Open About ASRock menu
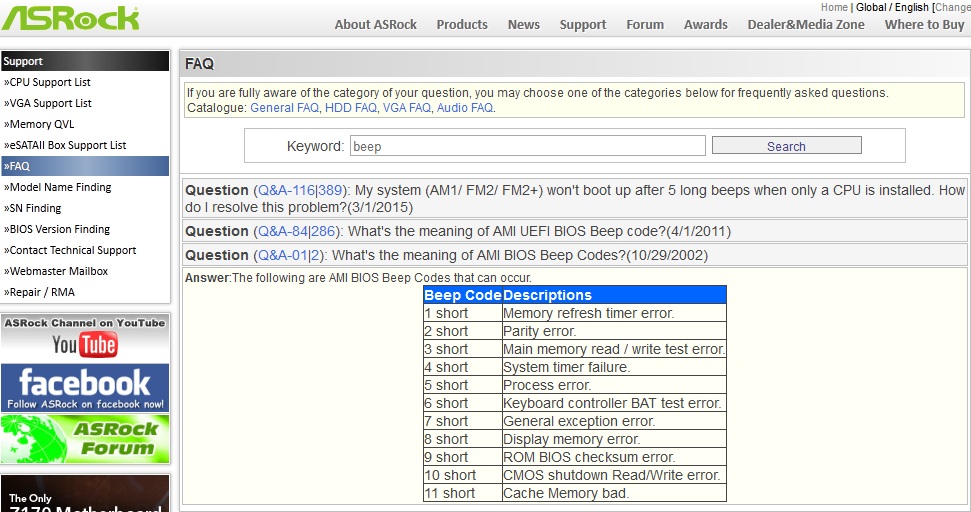The height and width of the screenshot is (512, 971). click(375, 25)
